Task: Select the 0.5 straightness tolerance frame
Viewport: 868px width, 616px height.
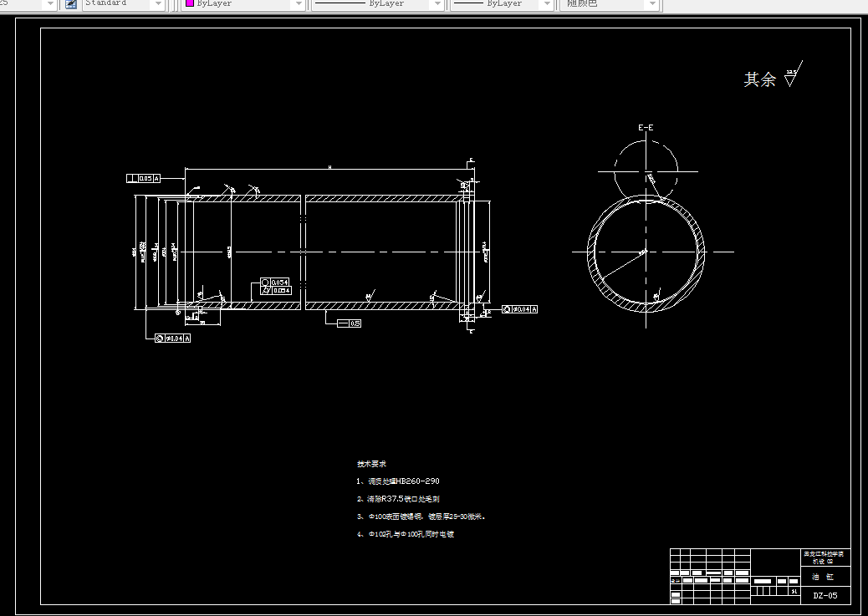Action: point(350,323)
